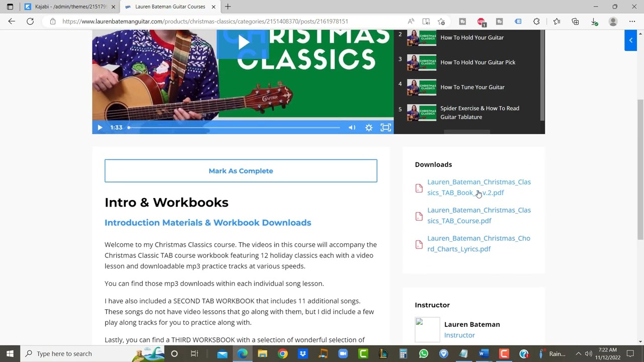Show hidden system tray icons
The image size is (644, 362).
tap(578, 353)
